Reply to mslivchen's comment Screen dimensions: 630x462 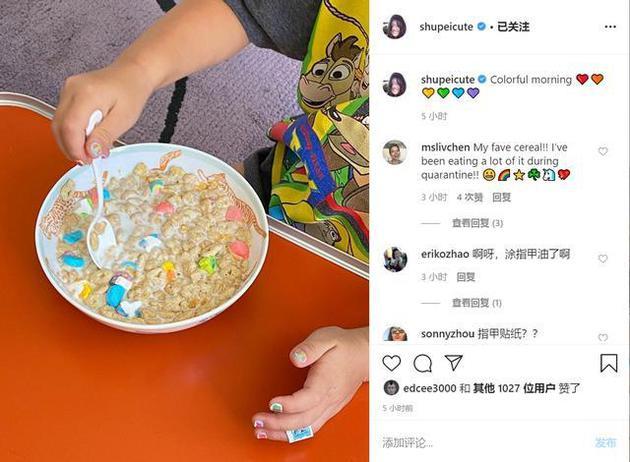501,197
